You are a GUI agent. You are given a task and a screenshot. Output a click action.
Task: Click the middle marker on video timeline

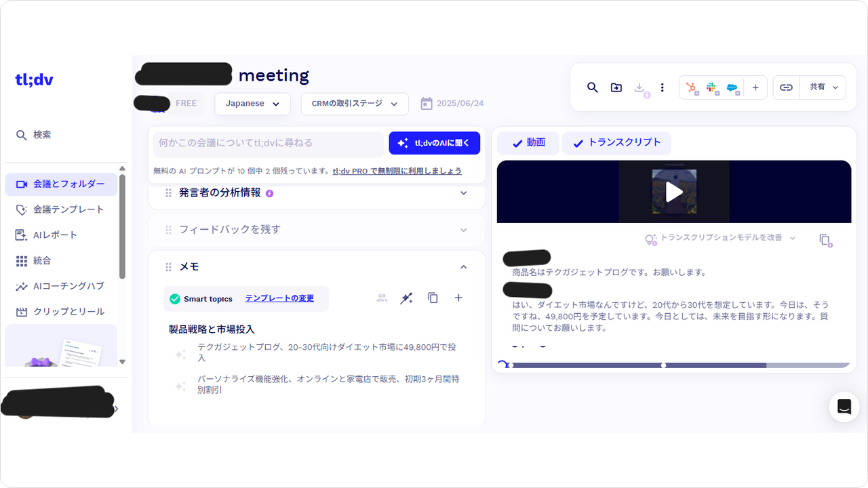click(663, 365)
